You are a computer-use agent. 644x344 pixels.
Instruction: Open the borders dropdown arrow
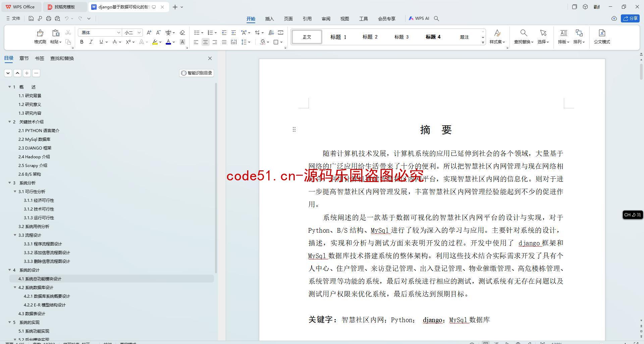(x=281, y=42)
